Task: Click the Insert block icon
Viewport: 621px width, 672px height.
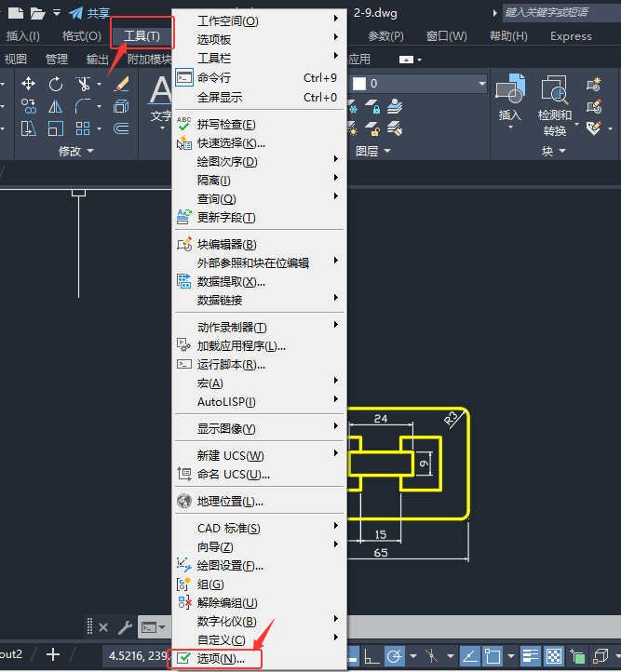Action: pyautogui.click(x=510, y=88)
